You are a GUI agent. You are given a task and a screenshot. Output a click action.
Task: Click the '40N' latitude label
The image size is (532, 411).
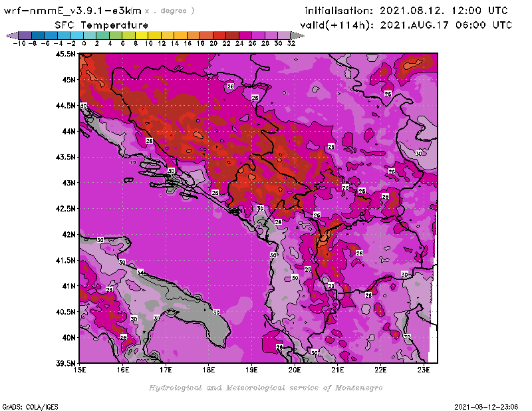coord(69,338)
